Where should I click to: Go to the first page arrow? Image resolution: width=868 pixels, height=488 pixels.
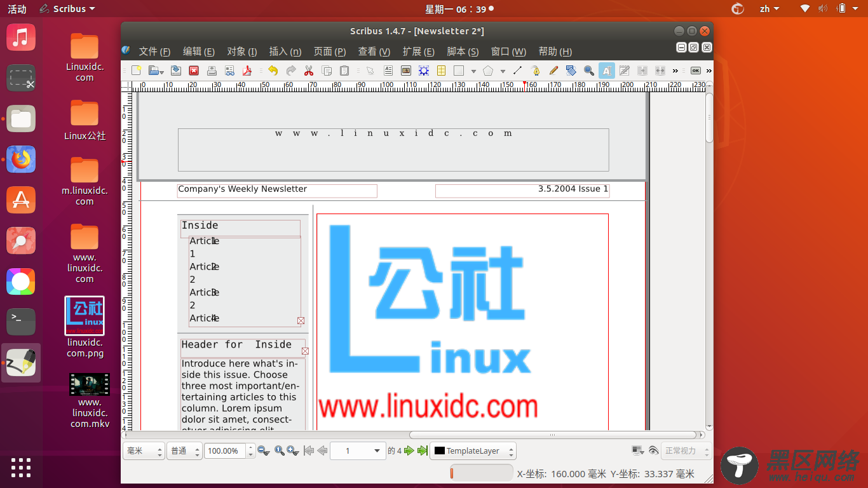tap(309, 451)
